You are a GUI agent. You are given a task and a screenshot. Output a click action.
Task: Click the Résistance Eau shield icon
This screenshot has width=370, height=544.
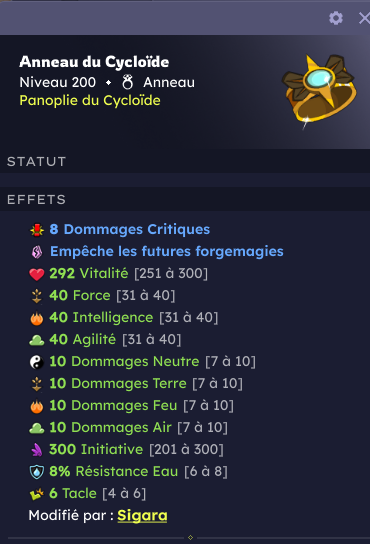pos(37,472)
